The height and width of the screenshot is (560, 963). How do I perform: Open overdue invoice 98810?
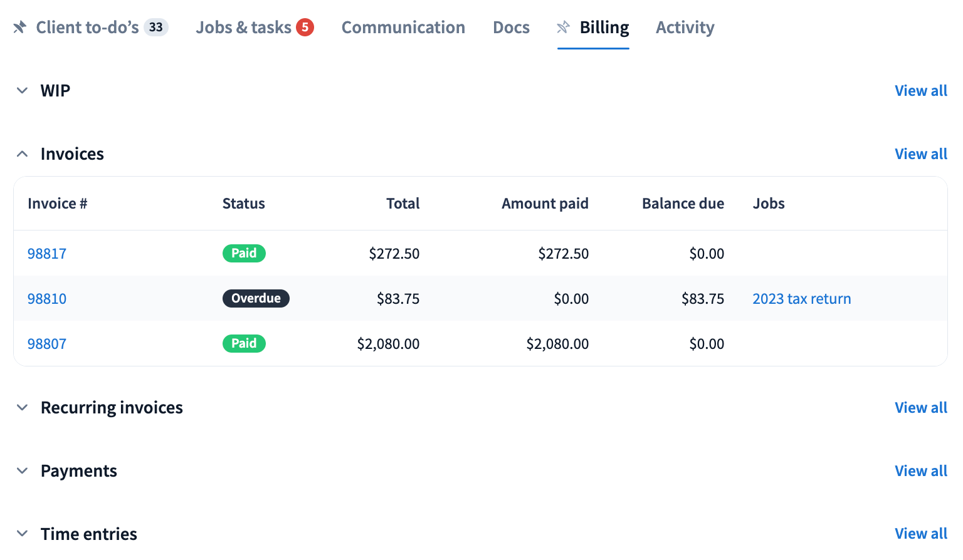pyautogui.click(x=47, y=299)
